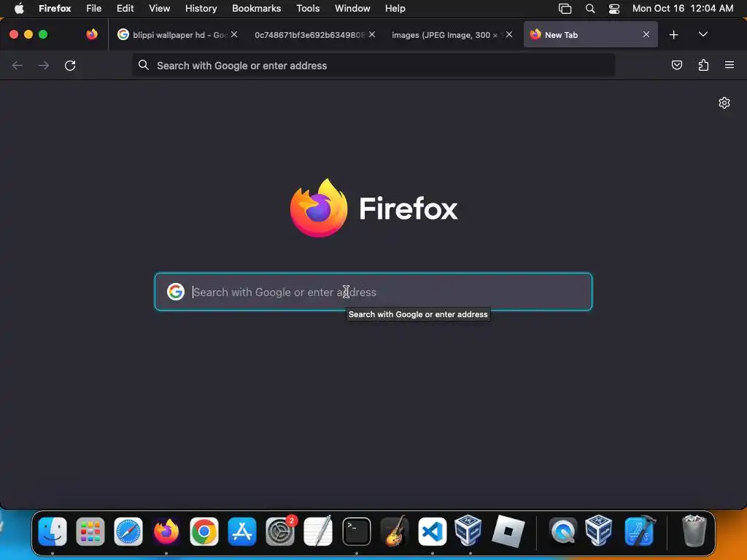Image resolution: width=747 pixels, height=560 pixels.
Task: Go back to the previous page
Action: [x=18, y=65]
